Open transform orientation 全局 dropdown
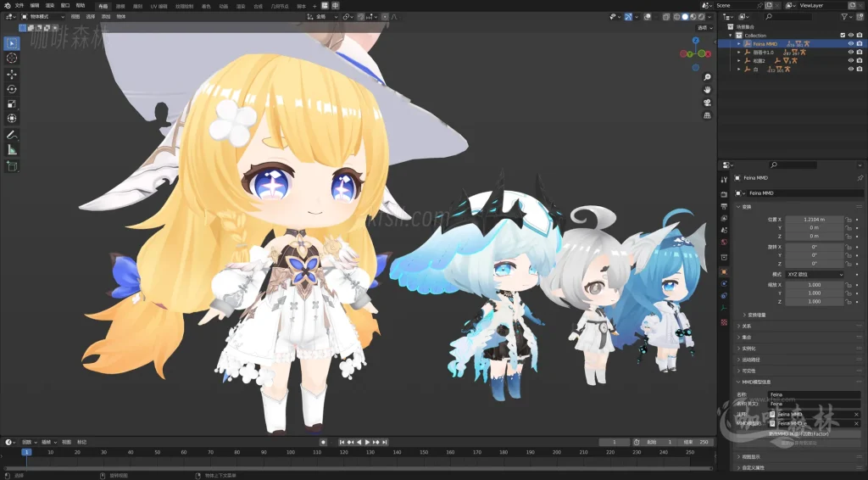 (x=322, y=17)
